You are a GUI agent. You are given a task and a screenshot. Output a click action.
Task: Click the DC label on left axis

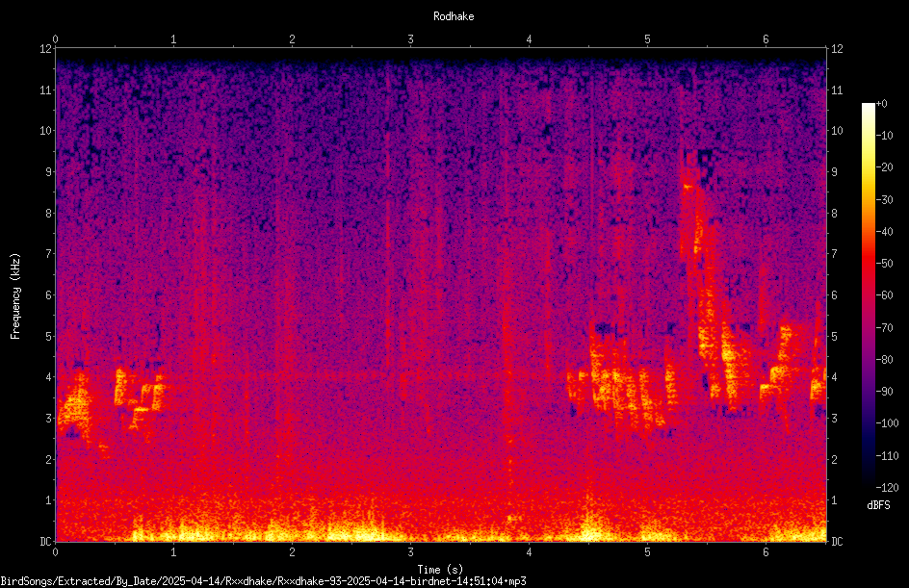click(x=46, y=541)
